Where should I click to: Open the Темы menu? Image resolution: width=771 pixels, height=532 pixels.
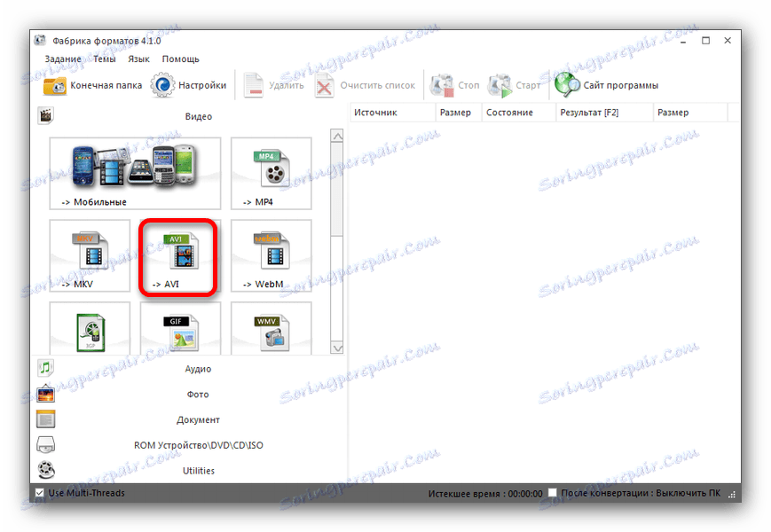[x=104, y=59]
